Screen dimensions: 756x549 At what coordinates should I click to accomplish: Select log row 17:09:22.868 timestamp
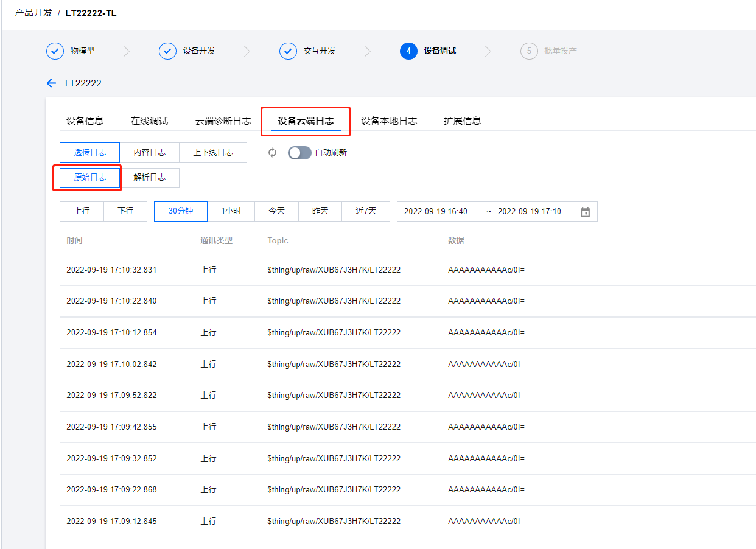point(111,490)
